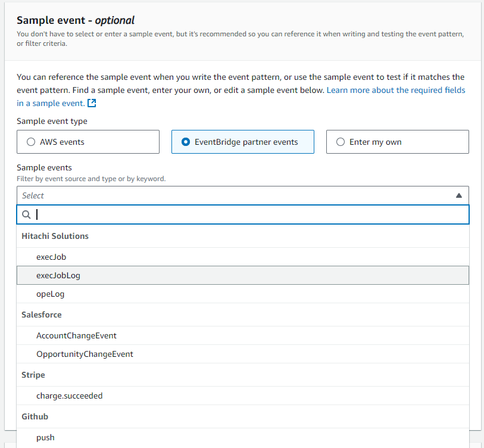484x448 pixels.
Task: Pick the AccountChangeEvent option
Action: pyautogui.click(x=76, y=335)
